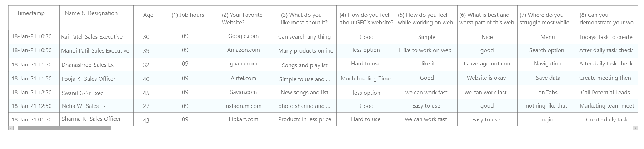Click the (1) Job hours column header
644x149 pixels.
pos(188,18)
